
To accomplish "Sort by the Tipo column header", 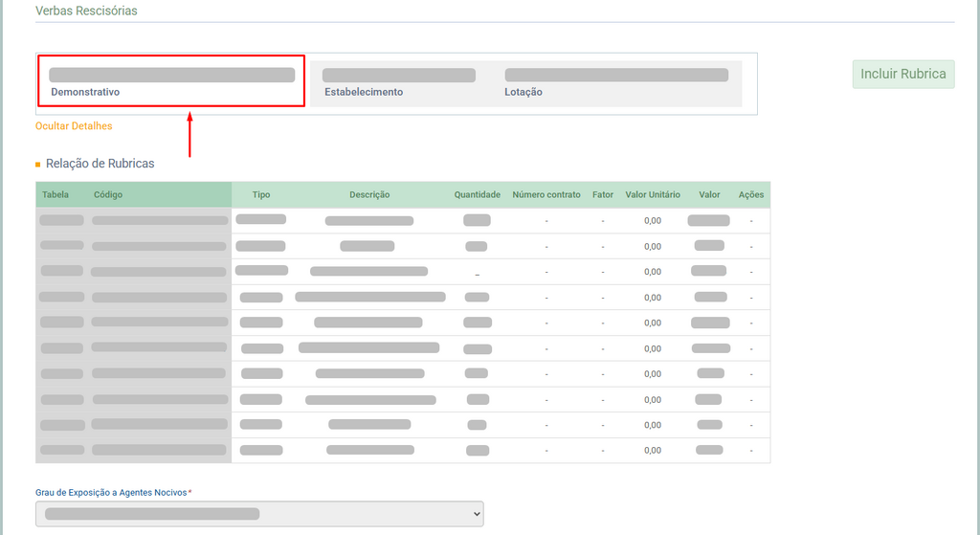I will click(x=261, y=194).
